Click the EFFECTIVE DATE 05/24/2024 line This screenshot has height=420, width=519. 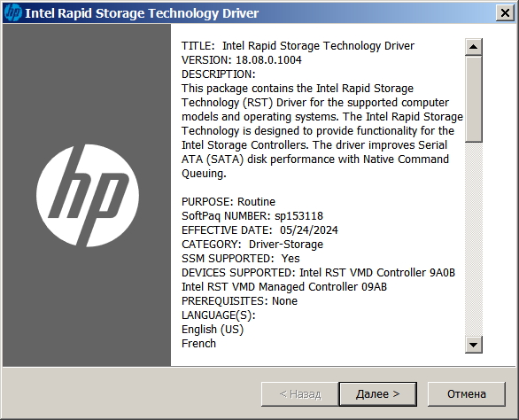(259, 230)
